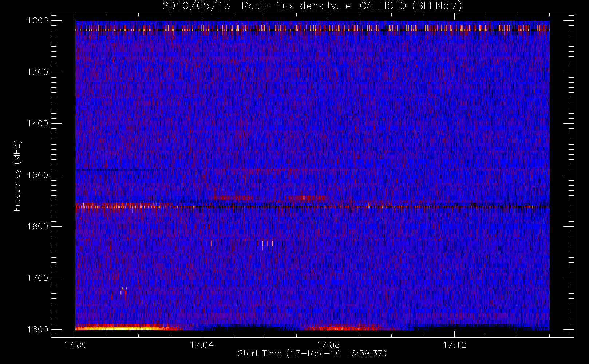Click the 1200 frequency tick label
This screenshot has width=589, height=364.
38,21
